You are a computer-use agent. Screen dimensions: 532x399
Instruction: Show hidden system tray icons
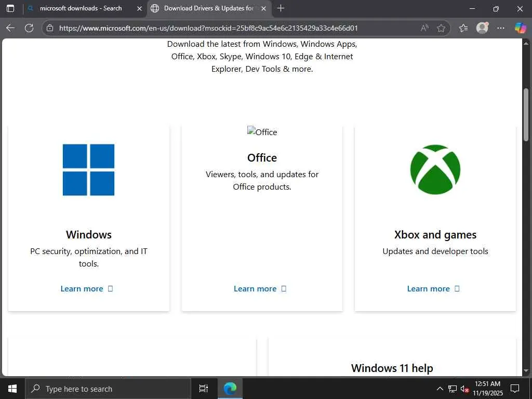(440, 389)
